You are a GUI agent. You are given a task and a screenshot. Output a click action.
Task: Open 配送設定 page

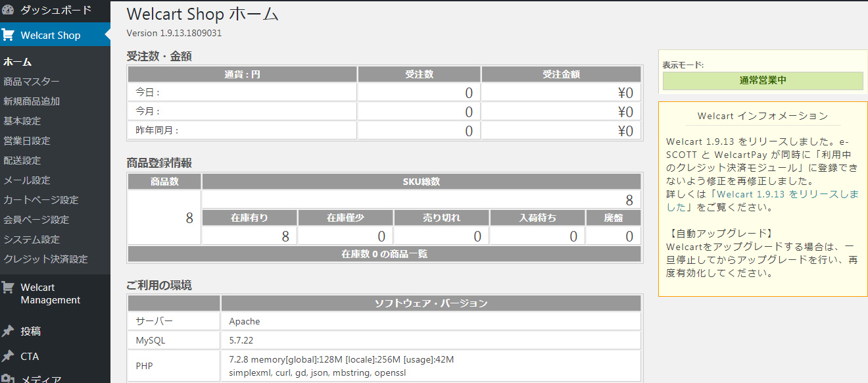coord(22,161)
